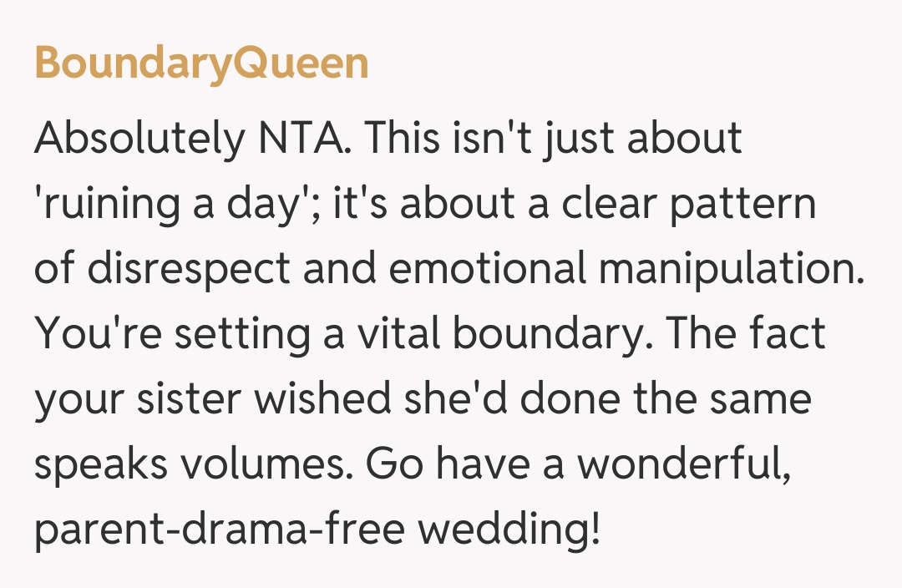902x588 pixels.
Task: Open the BoundaryQueen user profile link
Action: pos(201,64)
